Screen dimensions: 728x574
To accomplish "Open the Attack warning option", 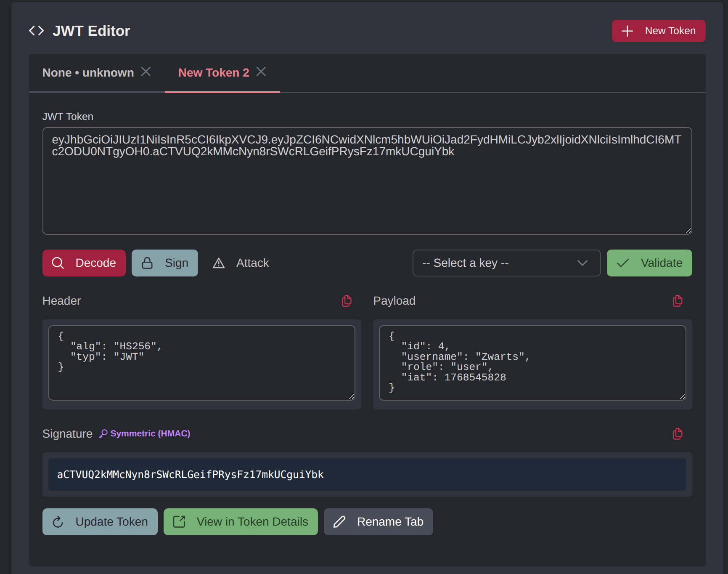I will pyautogui.click(x=241, y=263).
